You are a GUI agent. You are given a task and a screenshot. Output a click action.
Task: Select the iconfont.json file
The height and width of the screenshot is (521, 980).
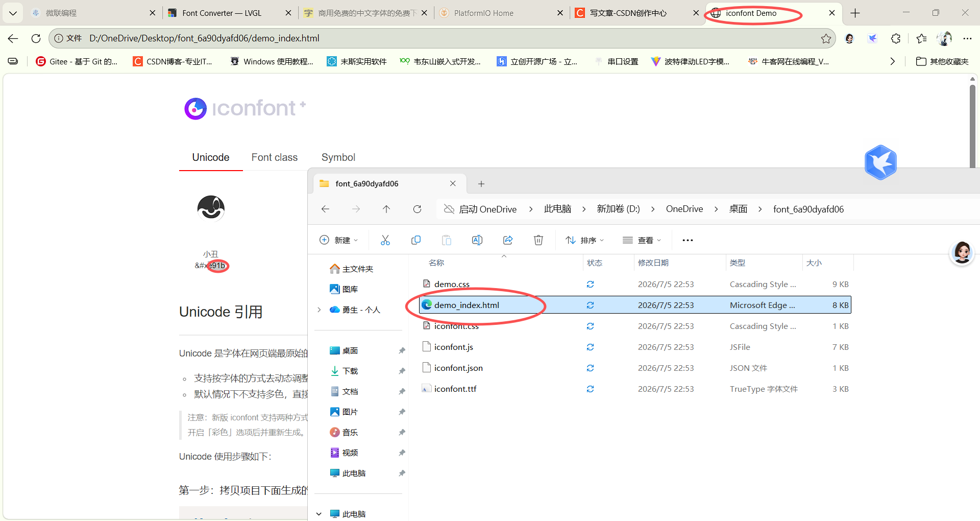pos(635,368)
